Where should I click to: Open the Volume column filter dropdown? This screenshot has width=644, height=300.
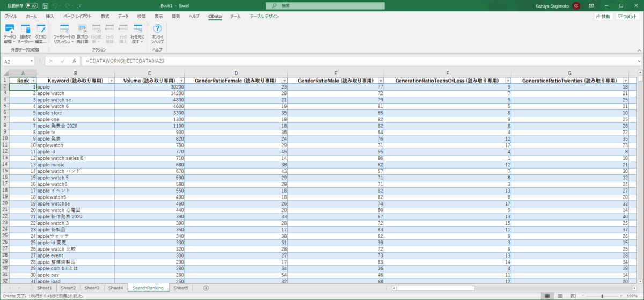click(181, 81)
